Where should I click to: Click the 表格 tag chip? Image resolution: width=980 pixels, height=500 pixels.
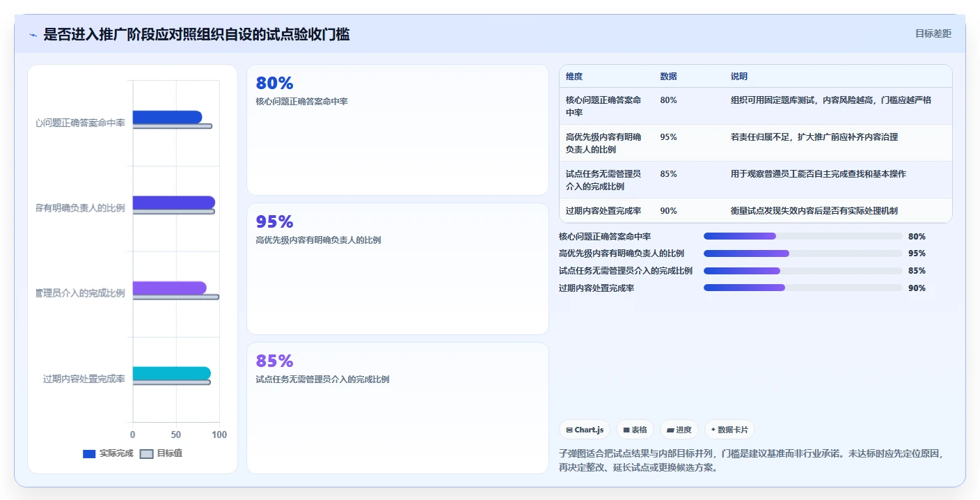pos(635,430)
